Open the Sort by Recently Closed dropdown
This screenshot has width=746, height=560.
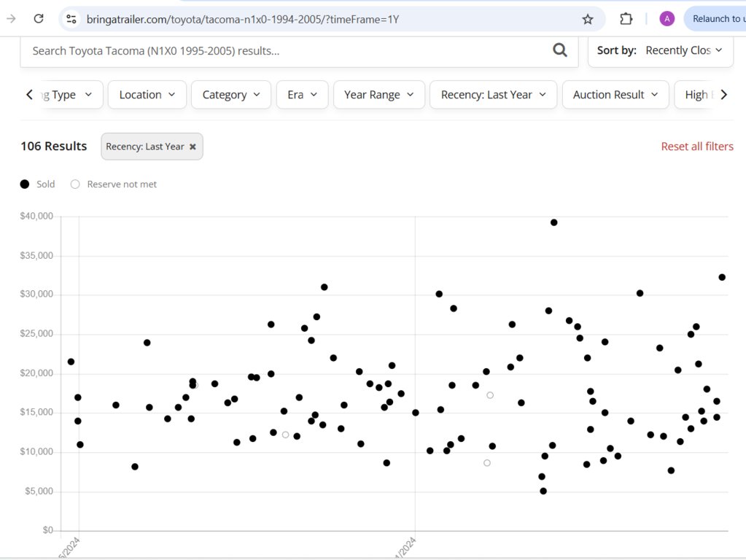point(661,50)
